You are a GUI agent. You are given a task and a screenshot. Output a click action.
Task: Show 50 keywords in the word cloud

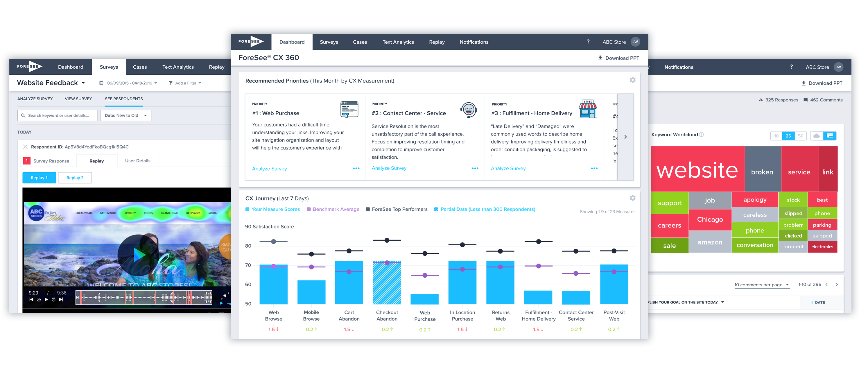pos(800,136)
